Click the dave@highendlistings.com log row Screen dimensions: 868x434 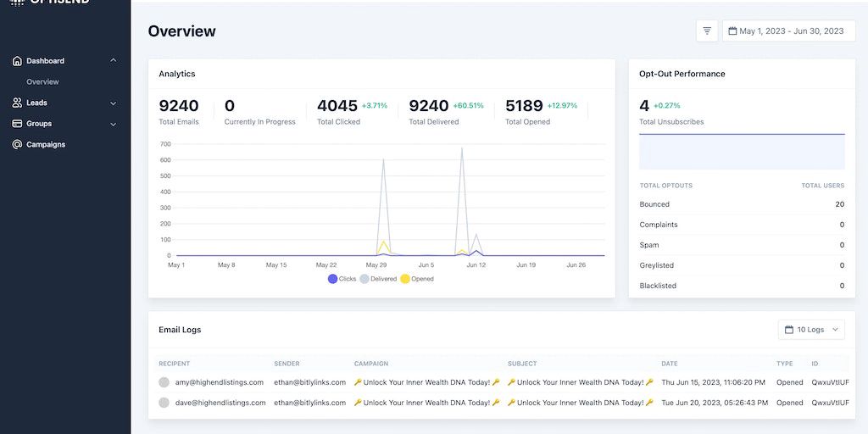(220, 403)
